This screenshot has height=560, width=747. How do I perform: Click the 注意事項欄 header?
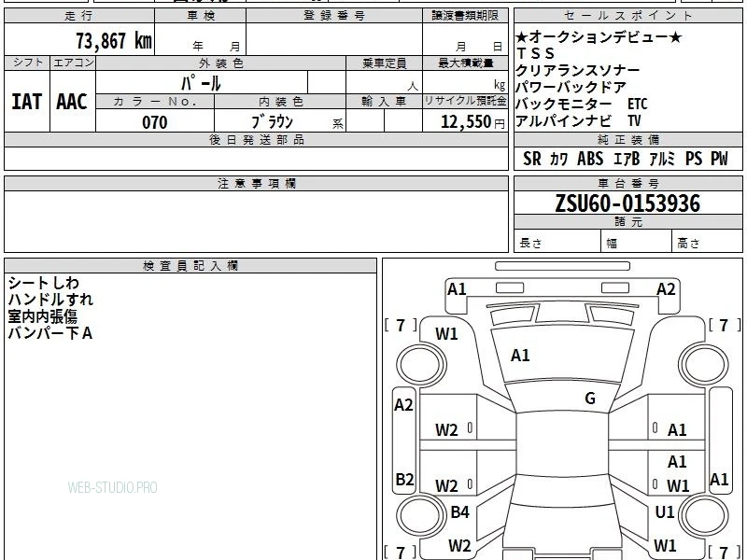[256, 183]
